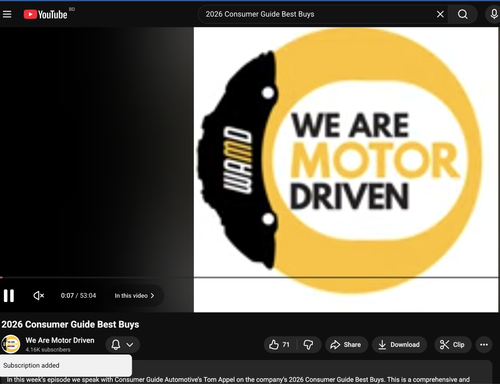Download the video
500x384 pixels.
pos(399,345)
